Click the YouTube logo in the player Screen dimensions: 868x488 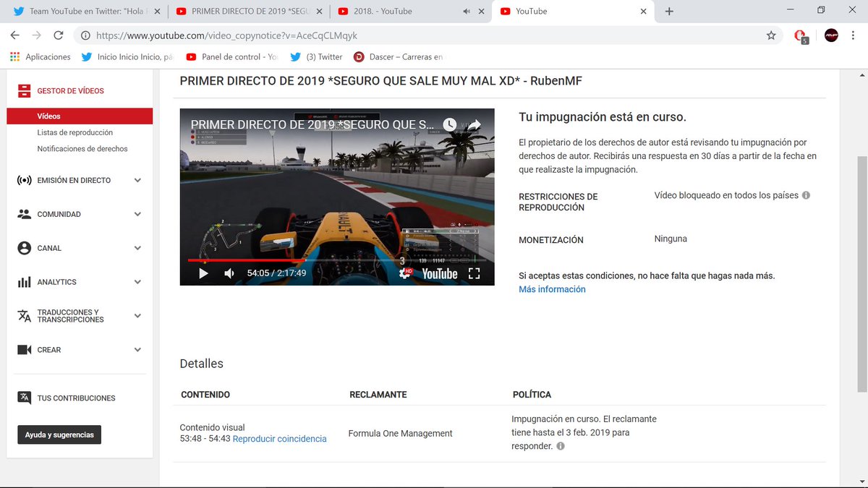(x=440, y=274)
